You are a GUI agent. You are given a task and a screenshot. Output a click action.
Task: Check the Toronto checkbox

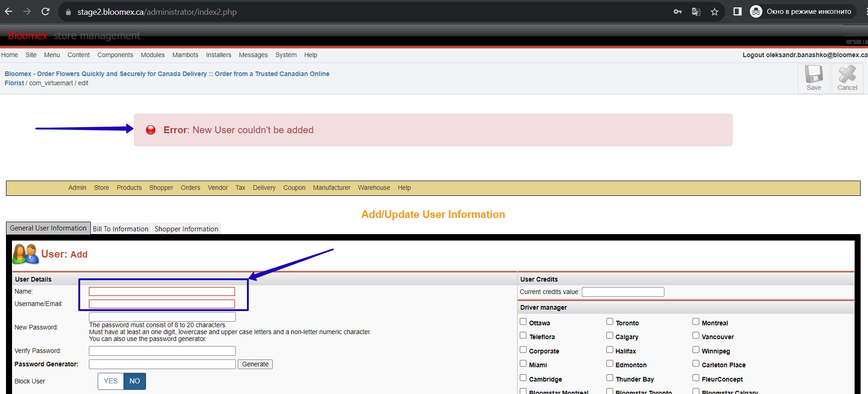coord(610,322)
